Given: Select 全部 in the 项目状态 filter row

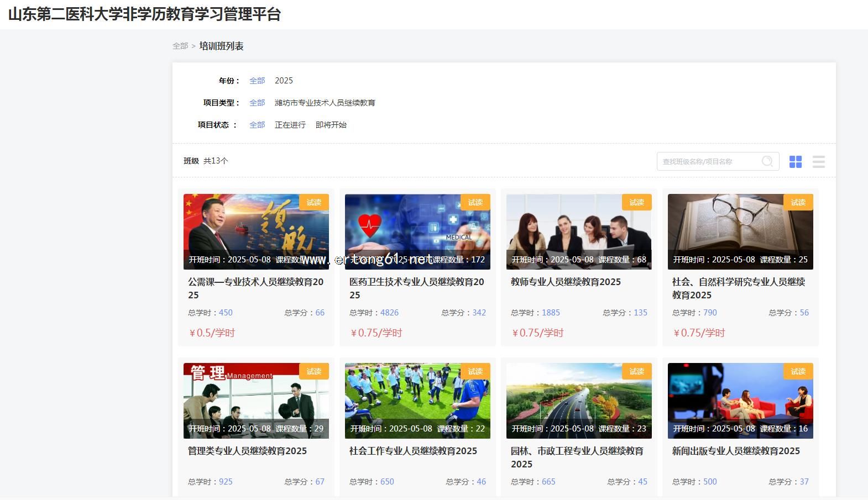Looking at the screenshot, I should click(x=257, y=125).
